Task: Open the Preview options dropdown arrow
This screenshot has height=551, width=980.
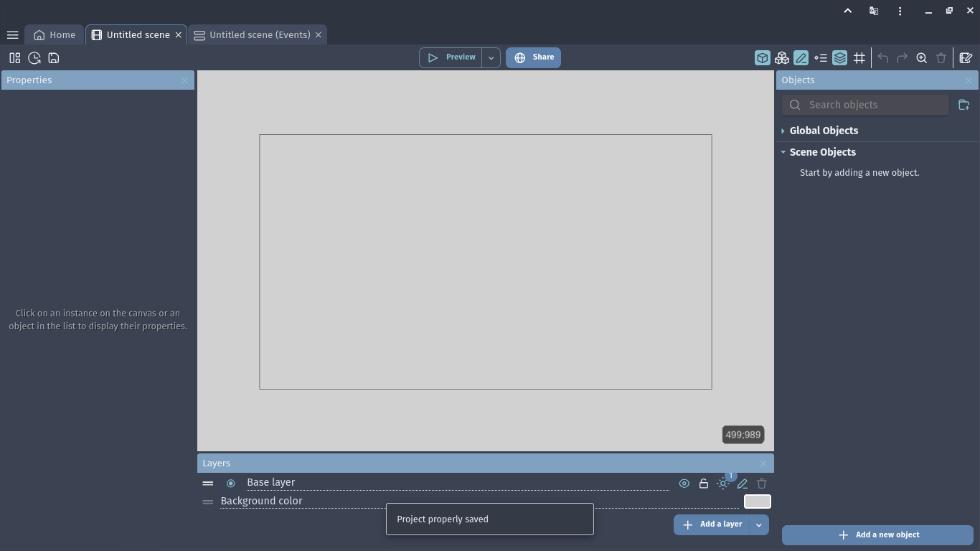Action: click(x=491, y=57)
